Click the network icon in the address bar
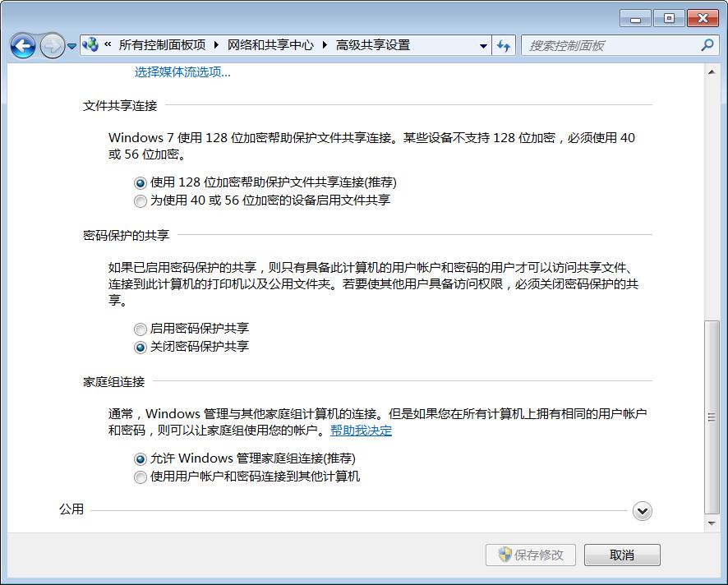Image resolution: width=728 pixels, height=585 pixels. 89,46
